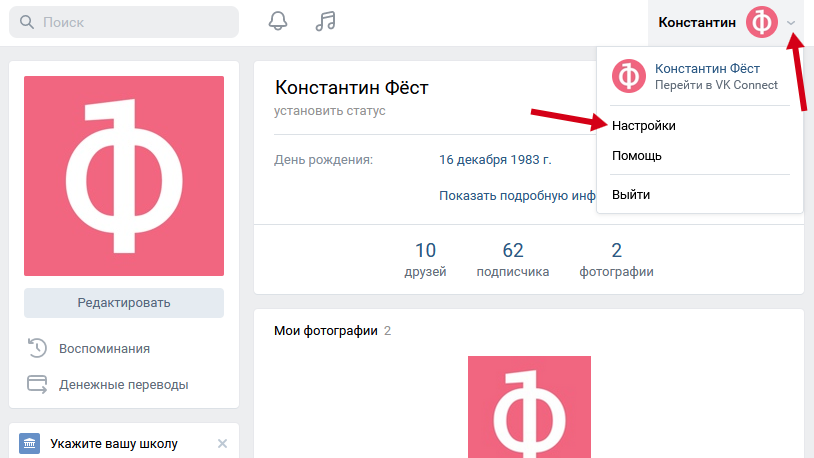Open birth year 1983 г. link
Image resolution: width=814 pixels, height=458 pixels.
[531, 159]
